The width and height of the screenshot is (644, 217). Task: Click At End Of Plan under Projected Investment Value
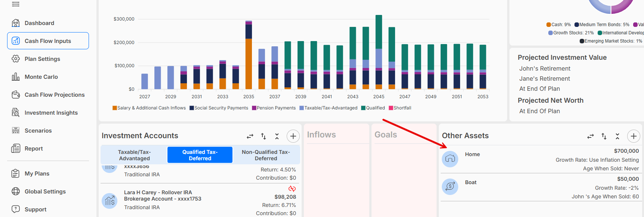coord(539,89)
